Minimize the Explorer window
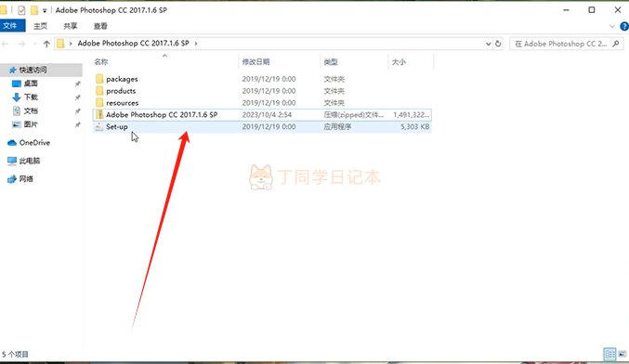Viewport: 629px width, 364px height. [566, 10]
